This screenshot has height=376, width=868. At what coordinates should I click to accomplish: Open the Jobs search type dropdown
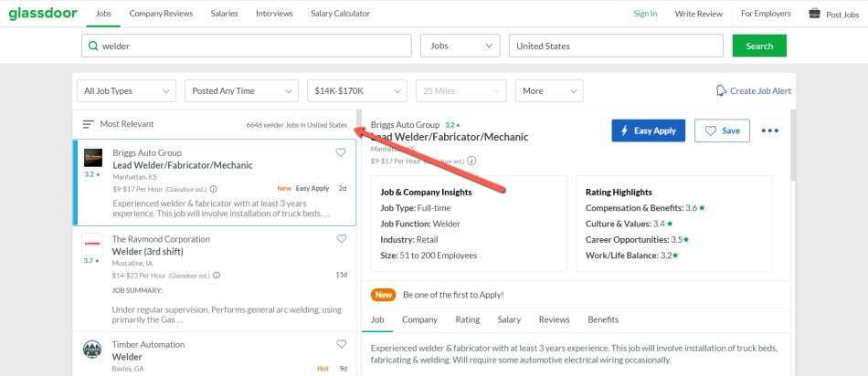click(460, 46)
